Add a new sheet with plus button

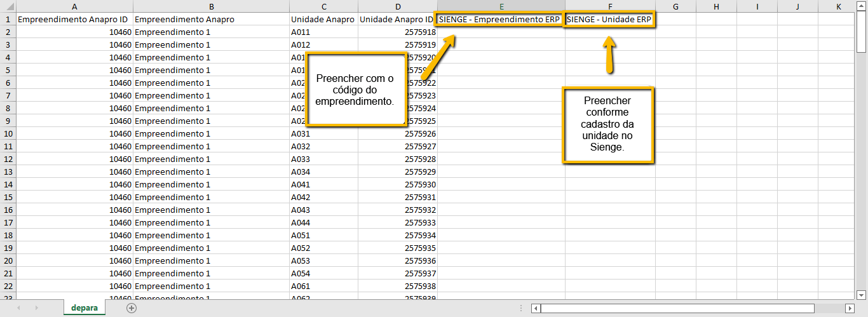click(x=132, y=308)
